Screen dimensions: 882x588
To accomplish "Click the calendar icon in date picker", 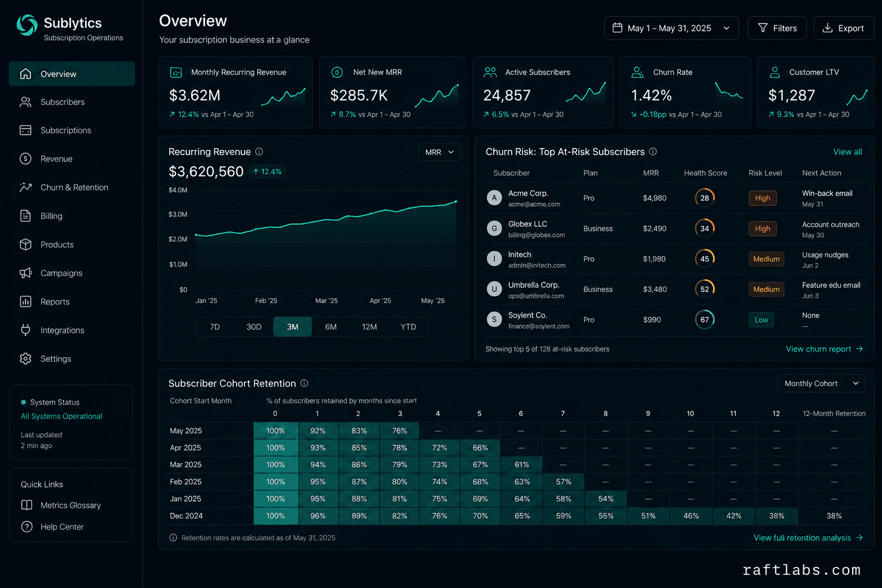I will [x=617, y=28].
